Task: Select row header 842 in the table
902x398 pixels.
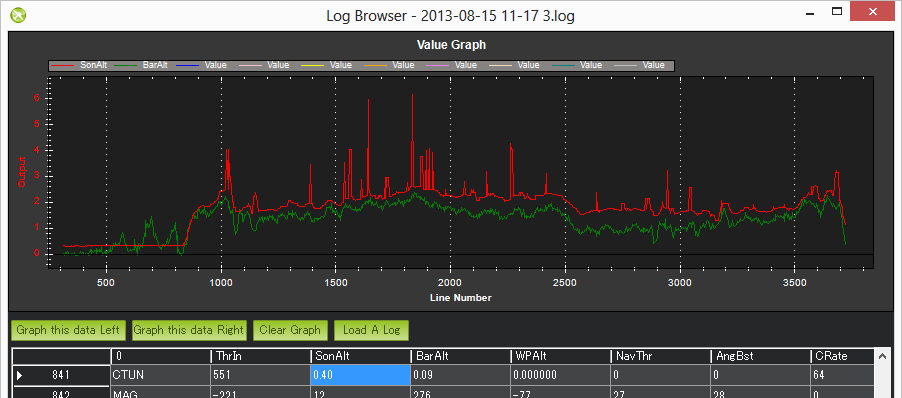Action: pos(61,392)
